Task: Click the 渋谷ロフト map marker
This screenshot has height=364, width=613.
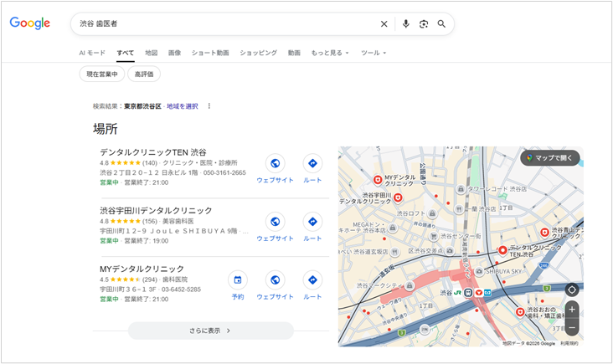Action: (432, 213)
